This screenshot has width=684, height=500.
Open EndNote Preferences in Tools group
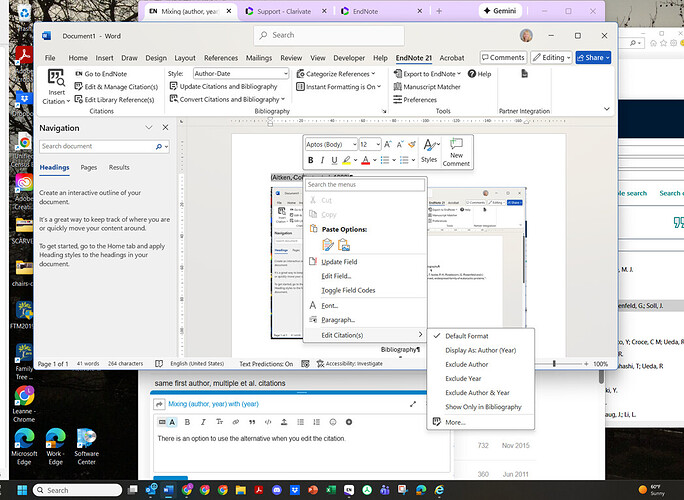click(419, 100)
